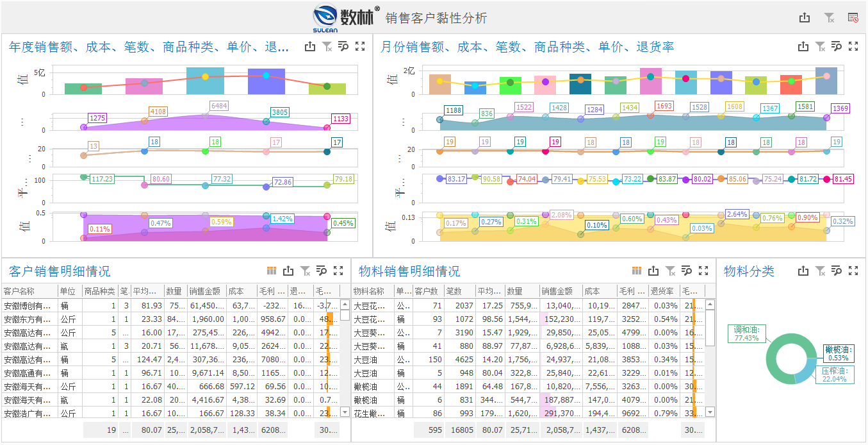Open column chooser in 客户销售明细情况 panel
The height and width of the screenshot is (445, 868).
(x=271, y=271)
